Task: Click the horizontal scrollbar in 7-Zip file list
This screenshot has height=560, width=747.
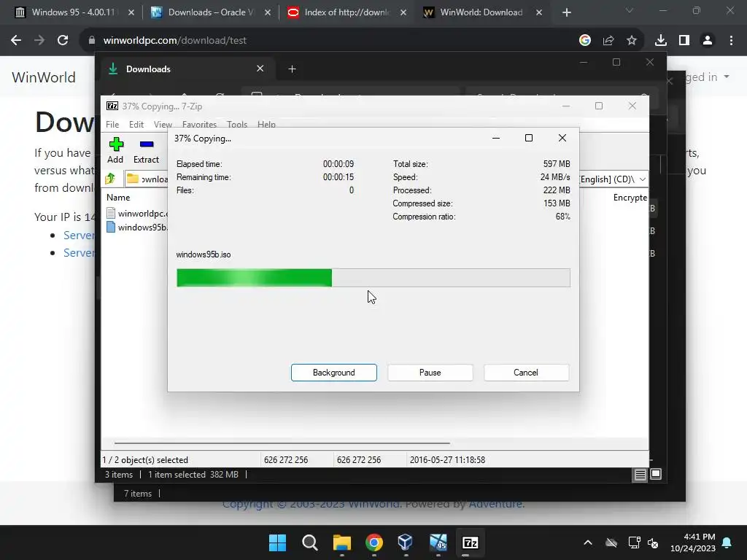Action: click(x=282, y=443)
